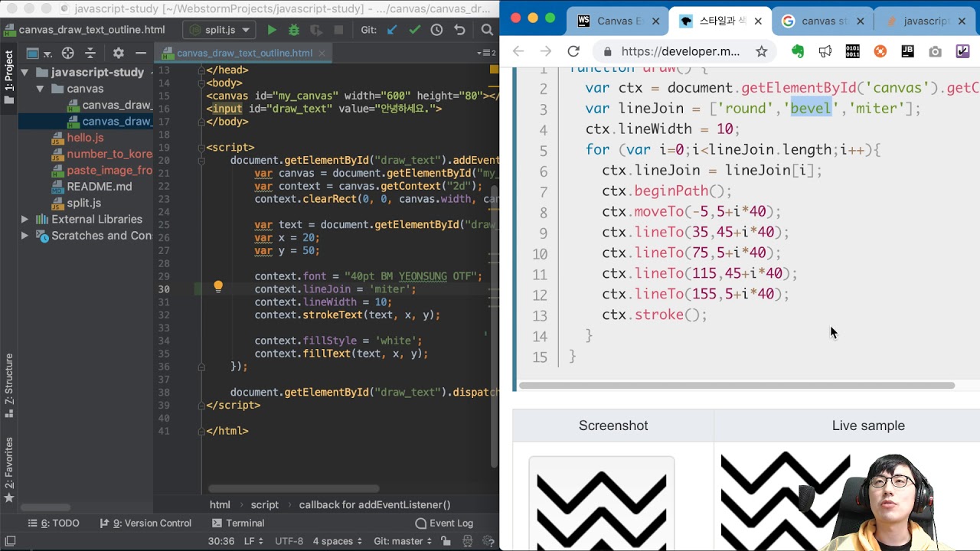The height and width of the screenshot is (551, 980).
Task: Expand External Libraries node
Action: point(24,220)
